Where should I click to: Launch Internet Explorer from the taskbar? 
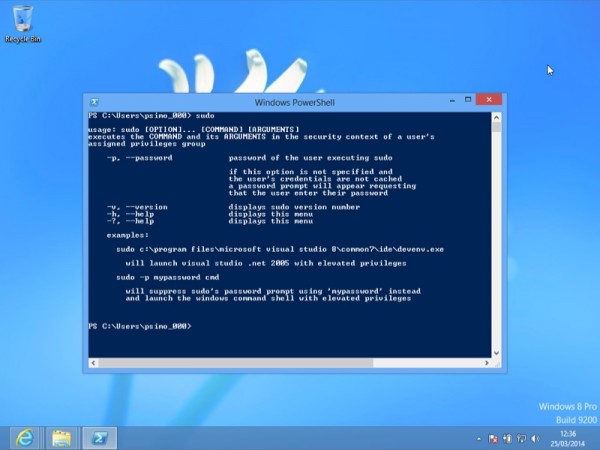click(24, 438)
